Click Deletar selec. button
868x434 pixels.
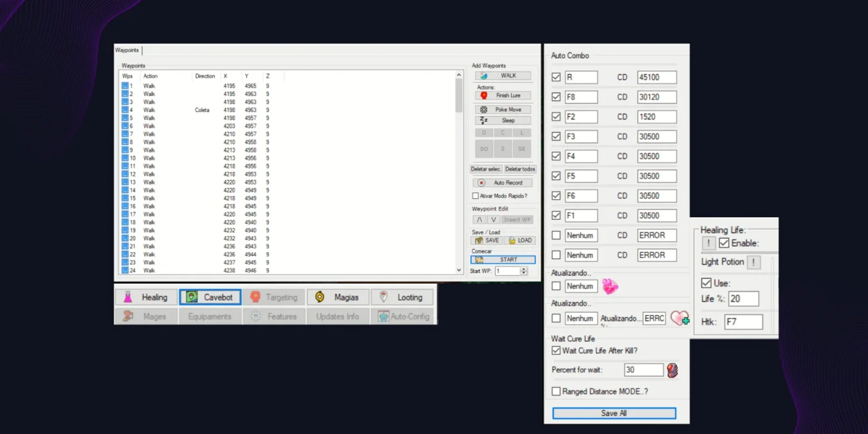(486, 169)
